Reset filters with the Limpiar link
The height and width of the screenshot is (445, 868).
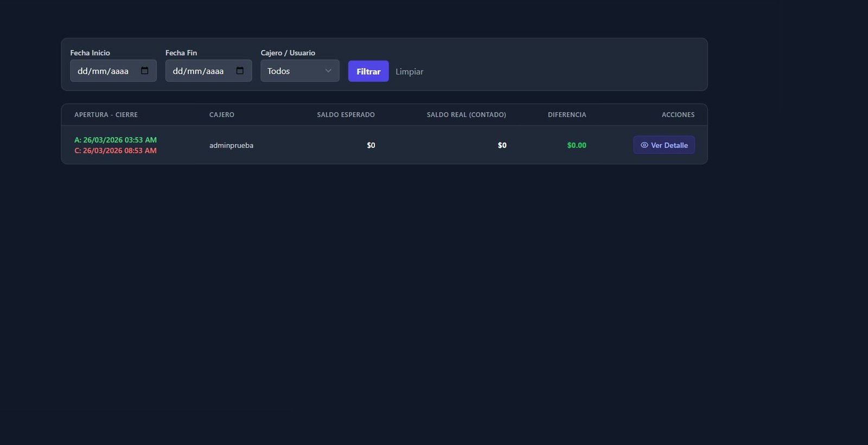click(410, 72)
